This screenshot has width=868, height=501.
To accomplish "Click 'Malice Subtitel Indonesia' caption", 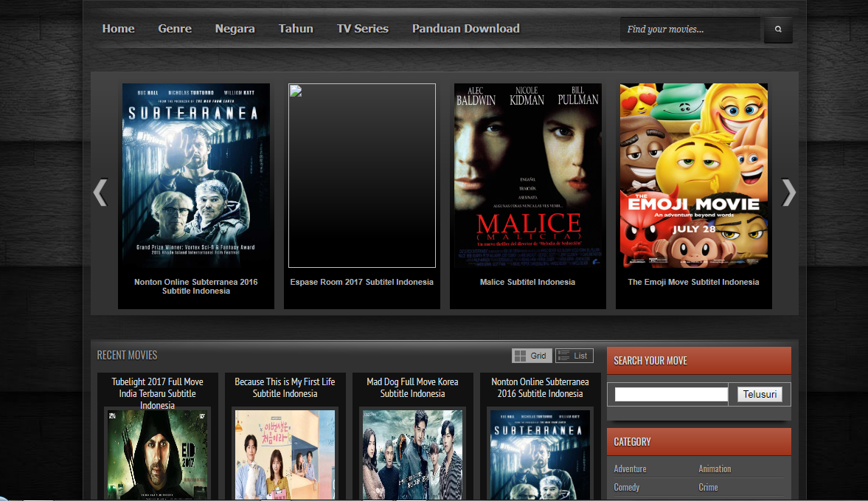I will tap(527, 282).
